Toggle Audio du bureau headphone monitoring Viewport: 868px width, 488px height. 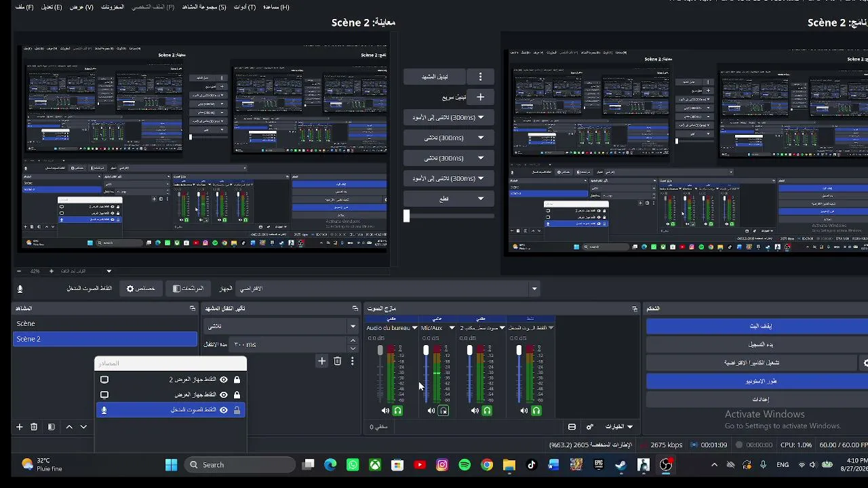click(x=398, y=411)
